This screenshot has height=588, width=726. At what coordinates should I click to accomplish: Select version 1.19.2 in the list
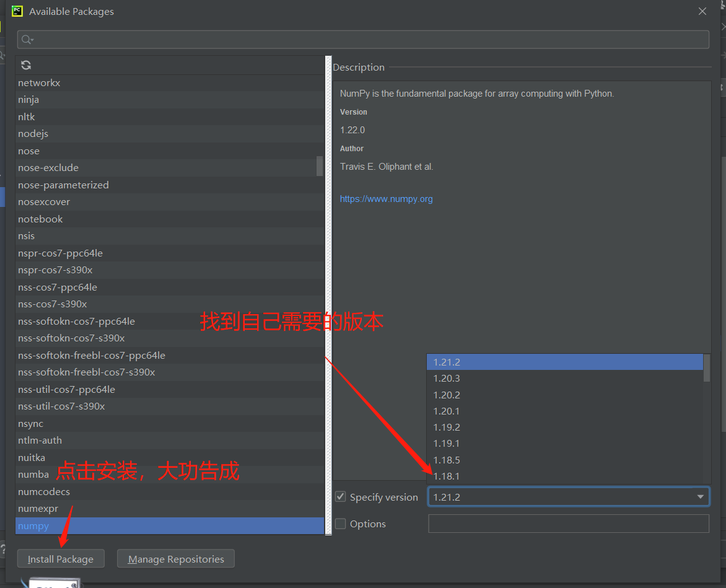tap(565, 428)
